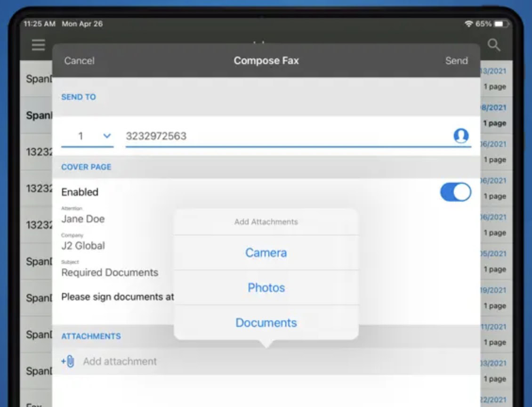Tap the Wi-Fi status icon
This screenshot has width=532, height=407.
click(468, 24)
